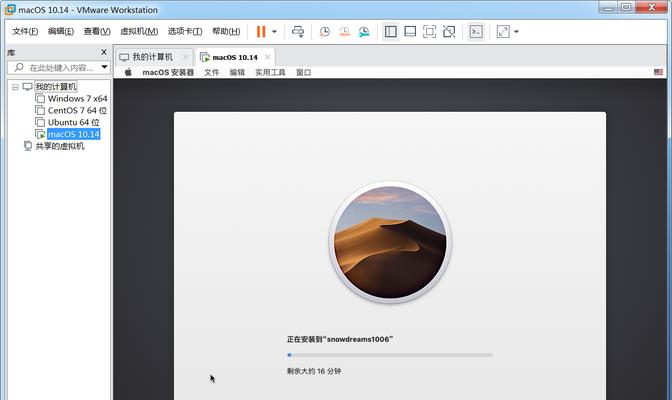Select the CentOS 7 64 位 virtual machine
This screenshot has width=672, height=400.
pyautogui.click(x=77, y=111)
